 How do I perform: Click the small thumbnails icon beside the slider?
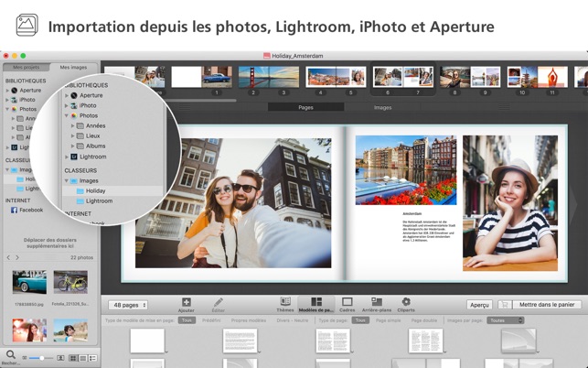(x=25, y=358)
